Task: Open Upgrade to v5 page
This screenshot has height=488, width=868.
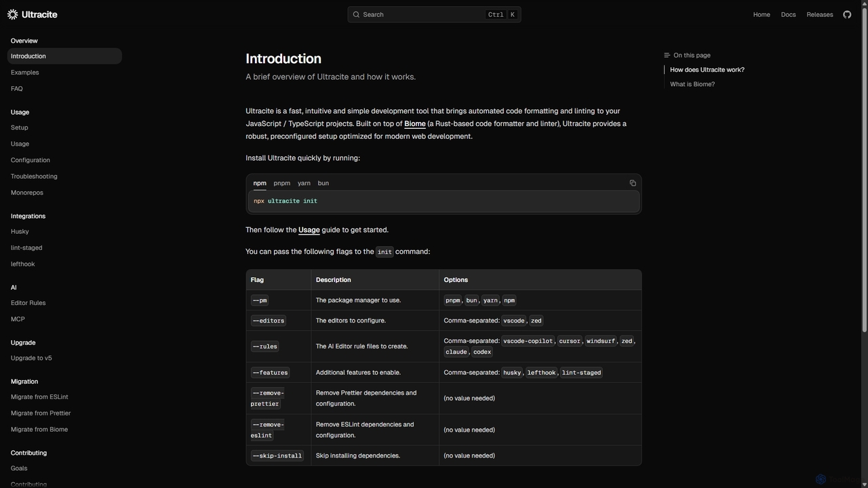Action: (64, 358)
